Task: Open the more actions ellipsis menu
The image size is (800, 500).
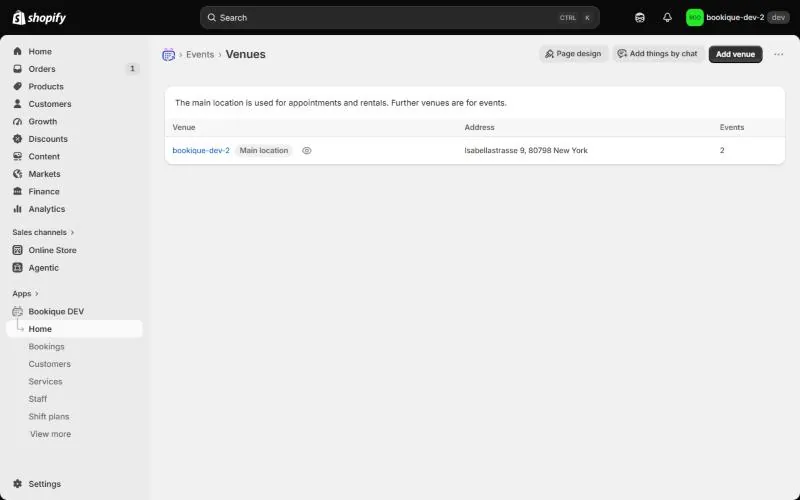Action: (x=778, y=54)
